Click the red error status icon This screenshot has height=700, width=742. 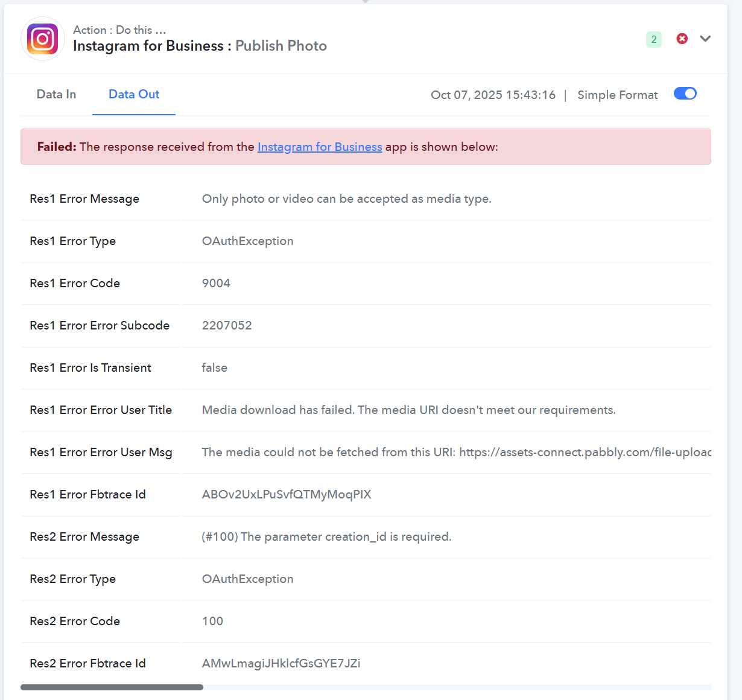click(x=682, y=39)
